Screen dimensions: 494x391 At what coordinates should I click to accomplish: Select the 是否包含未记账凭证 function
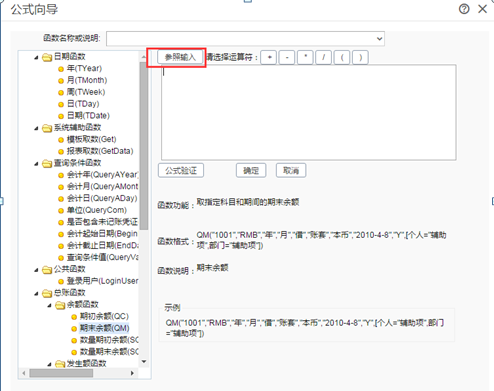coord(102,222)
